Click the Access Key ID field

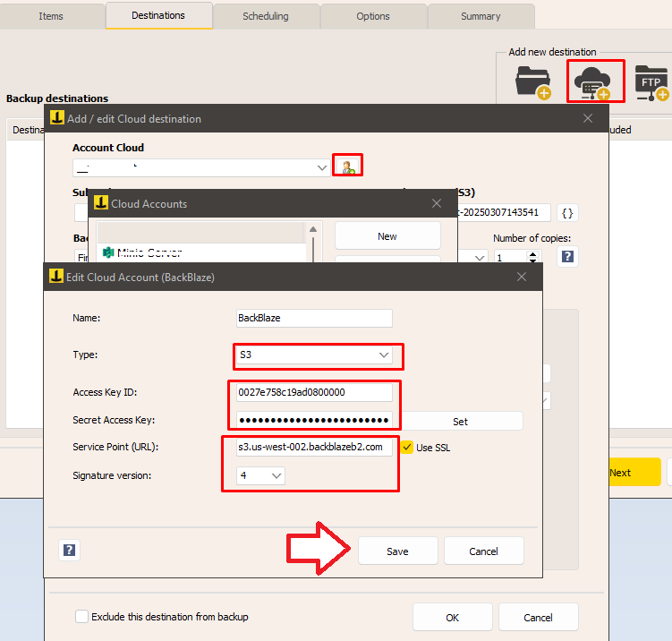click(x=314, y=392)
